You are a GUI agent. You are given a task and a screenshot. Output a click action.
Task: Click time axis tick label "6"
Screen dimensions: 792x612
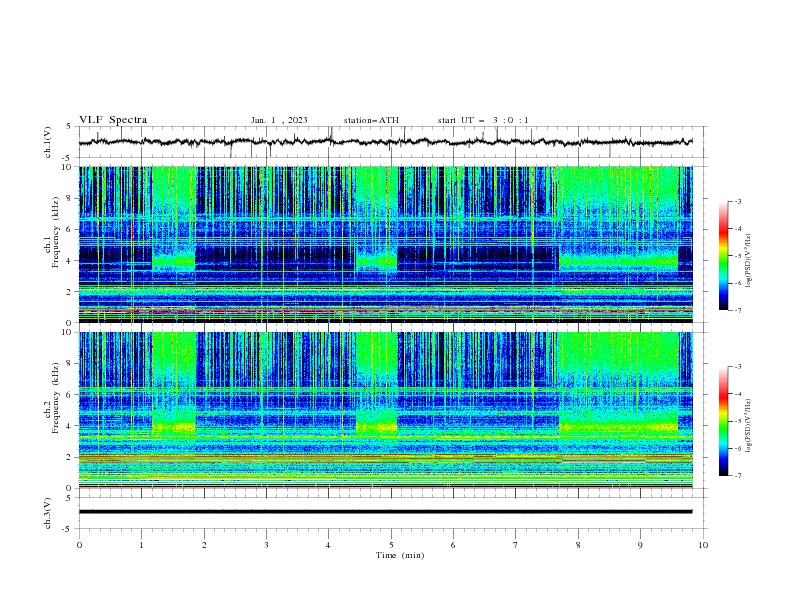coord(453,545)
